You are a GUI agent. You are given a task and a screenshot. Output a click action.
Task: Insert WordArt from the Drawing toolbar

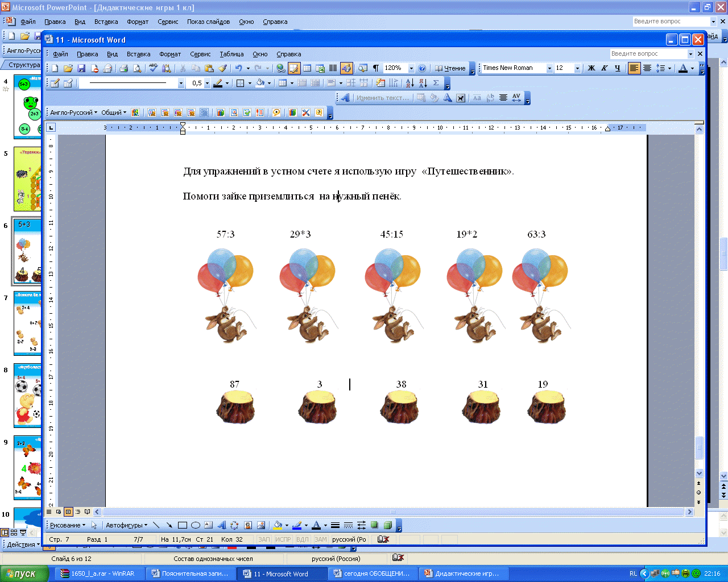(222, 525)
